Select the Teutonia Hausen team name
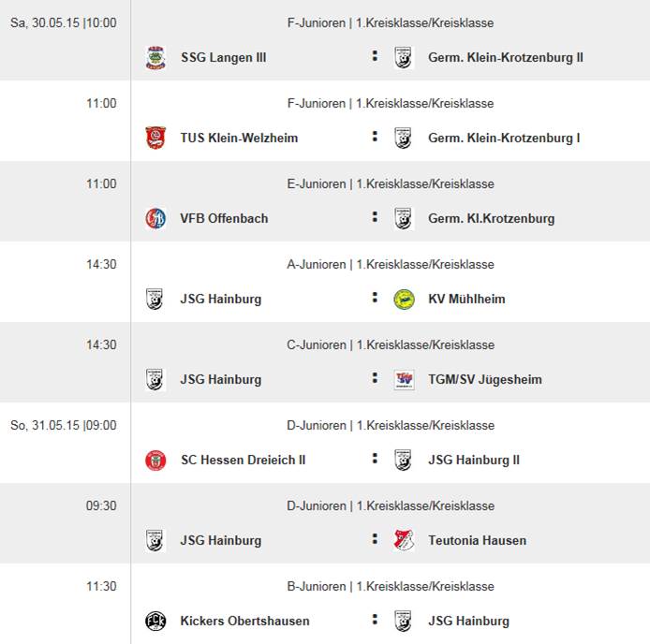Image resolution: width=650 pixels, height=644 pixels. [477, 541]
